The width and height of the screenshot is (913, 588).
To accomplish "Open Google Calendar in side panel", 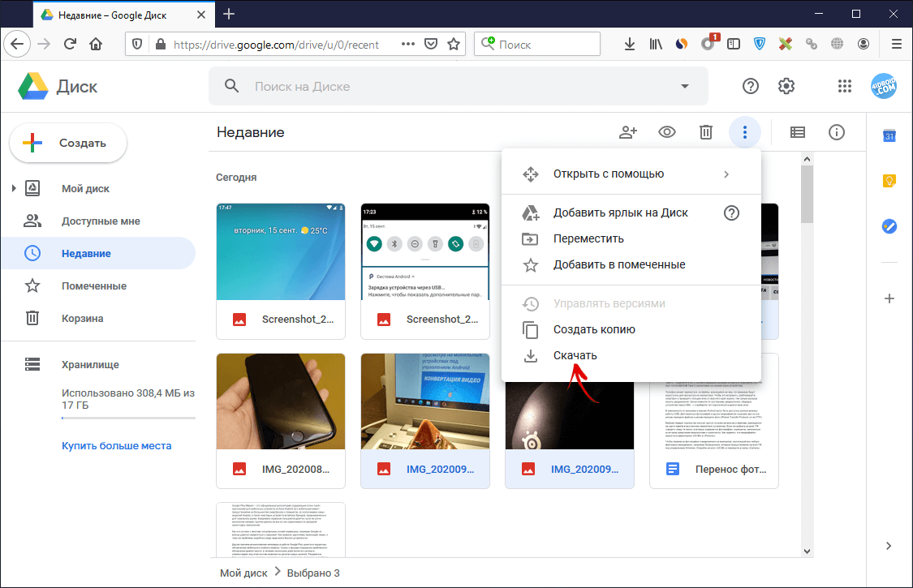I will [889, 136].
